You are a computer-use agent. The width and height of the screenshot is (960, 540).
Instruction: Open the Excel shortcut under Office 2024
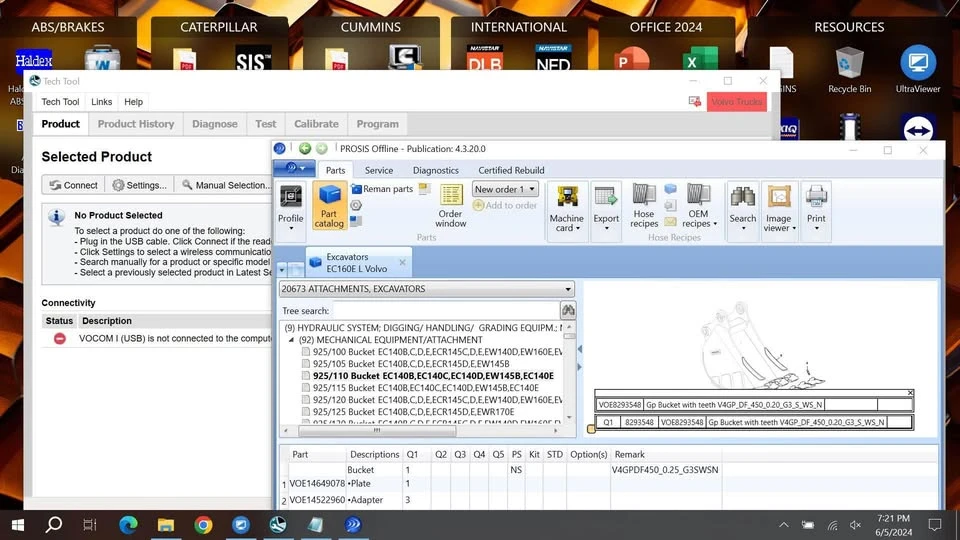[x=699, y=59]
